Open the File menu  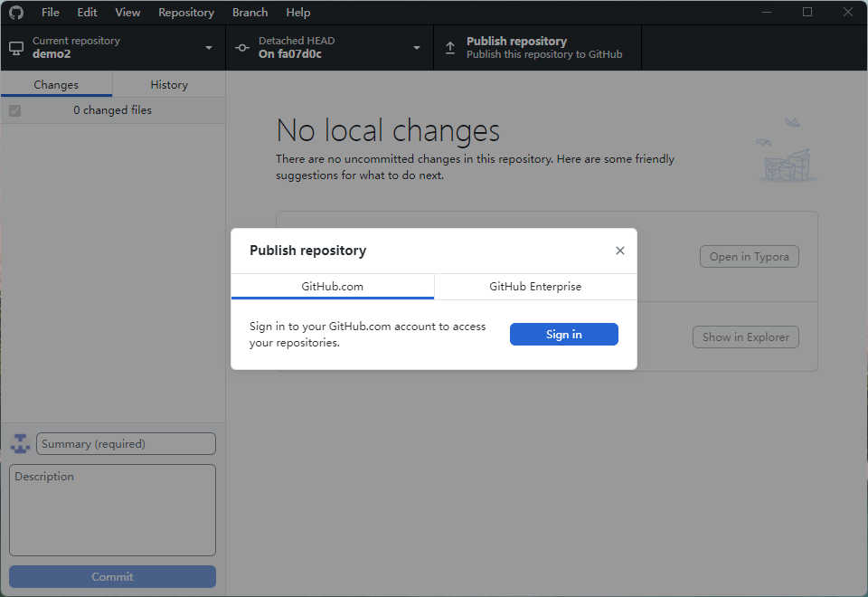point(51,13)
